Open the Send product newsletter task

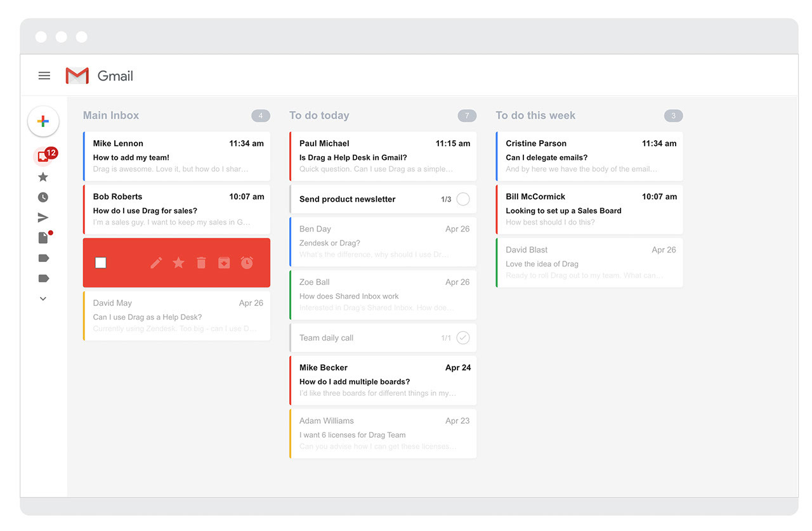pyautogui.click(x=383, y=199)
